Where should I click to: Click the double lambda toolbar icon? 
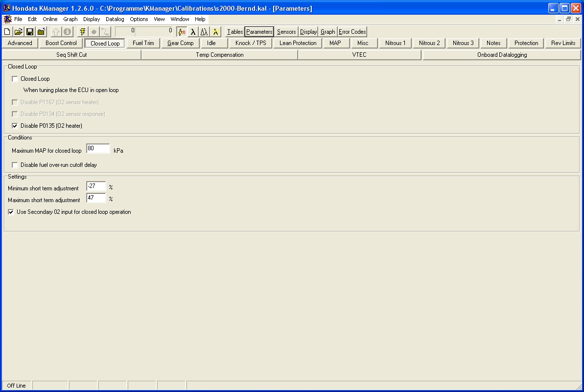[204, 32]
